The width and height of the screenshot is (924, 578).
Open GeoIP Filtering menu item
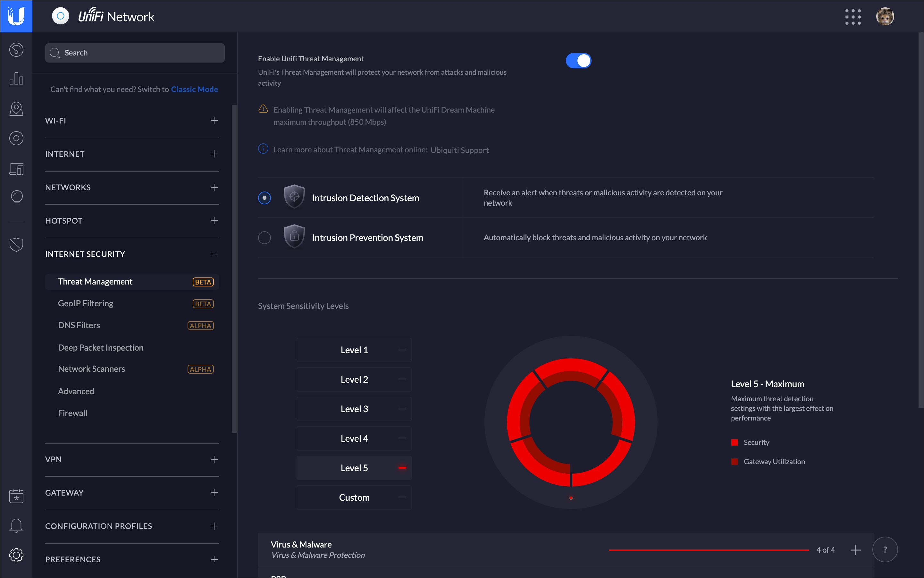[x=132, y=303]
